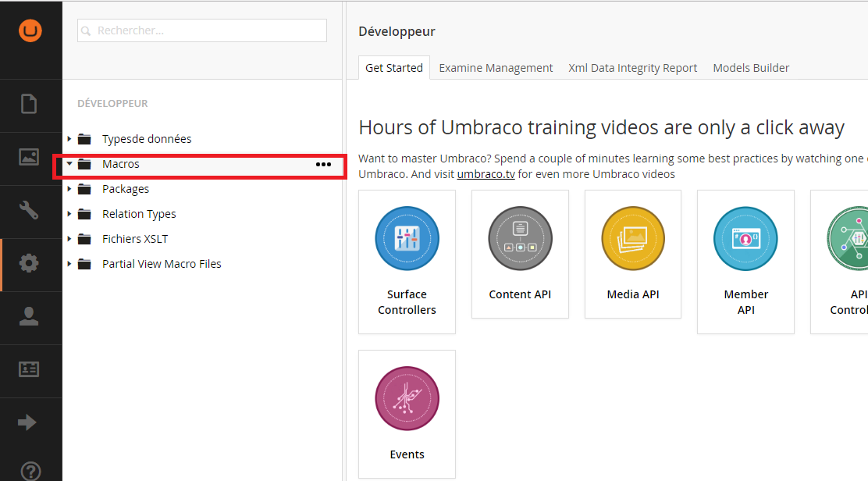868x481 pixels.
Task: Click the Packages folder icon
Action: (84, 189)
